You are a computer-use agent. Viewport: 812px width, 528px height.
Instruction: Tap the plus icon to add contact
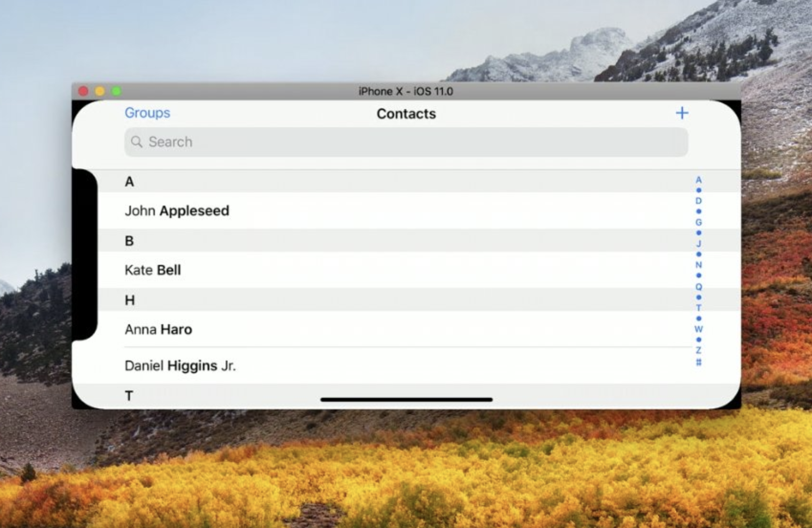pyautogui.click(x=682, y=113)
